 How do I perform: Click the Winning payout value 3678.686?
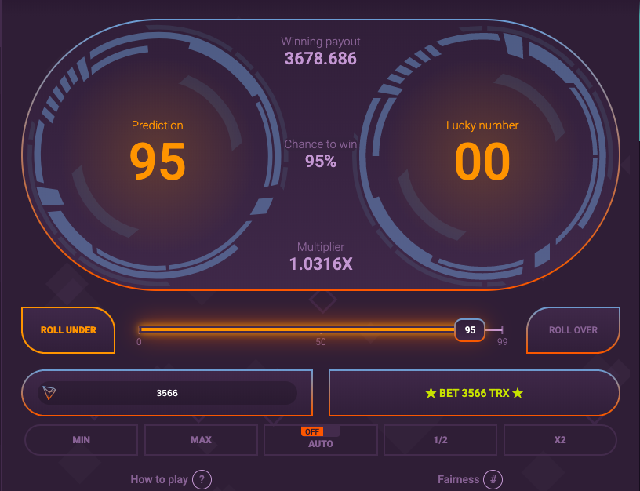(x=320, y=59)
